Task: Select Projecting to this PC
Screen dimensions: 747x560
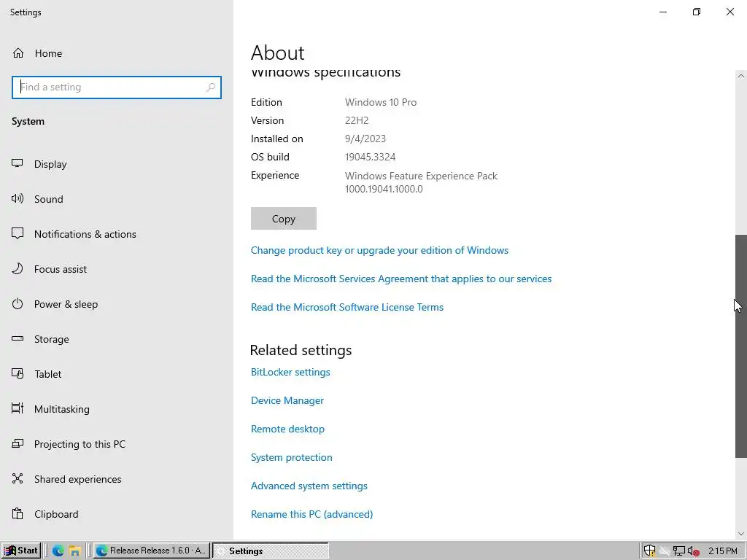Action: [x=80, y=444]
